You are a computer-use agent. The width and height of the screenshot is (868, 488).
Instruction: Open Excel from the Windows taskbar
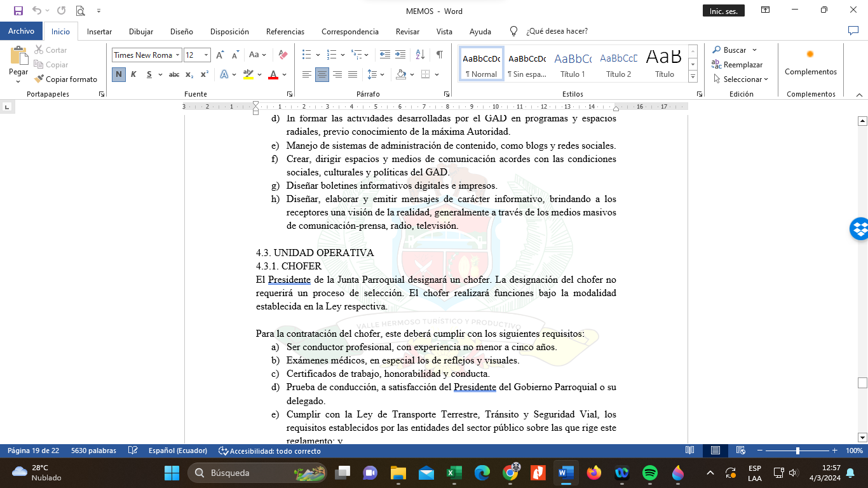tap(454, 473)
